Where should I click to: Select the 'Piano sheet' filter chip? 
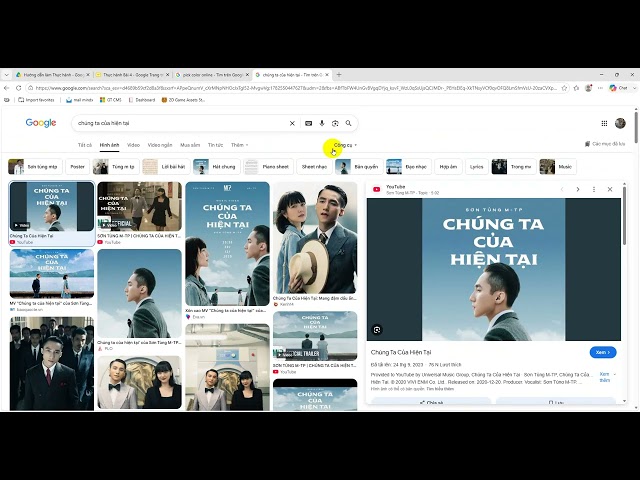269,167
